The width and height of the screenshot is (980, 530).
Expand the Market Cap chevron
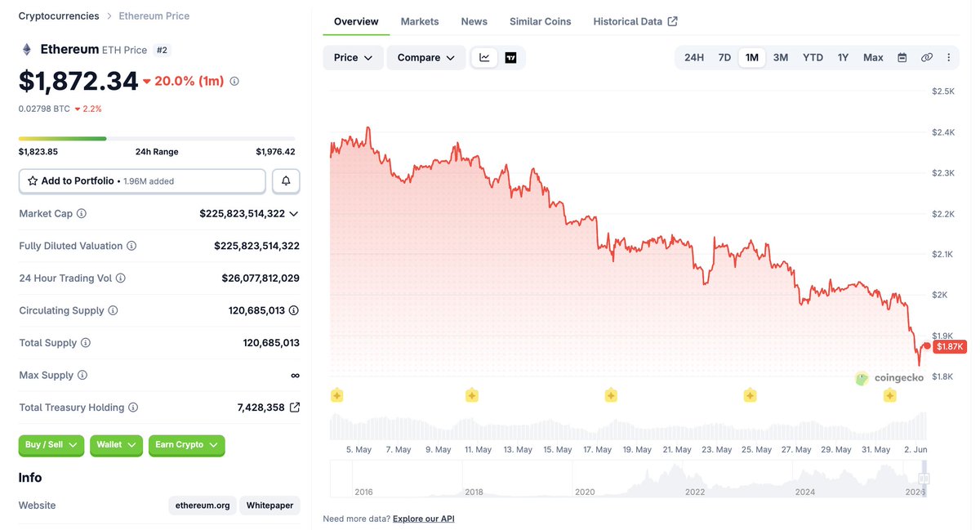tap(294, 214)
